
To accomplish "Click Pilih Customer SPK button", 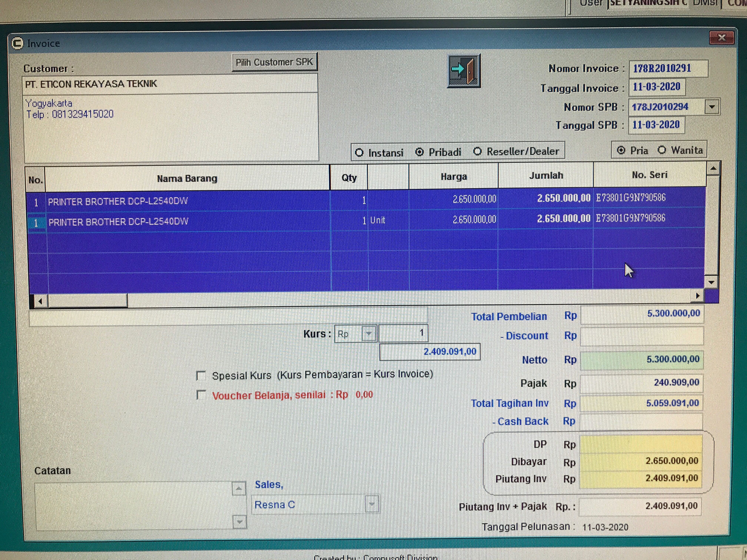I will [274, 62].
